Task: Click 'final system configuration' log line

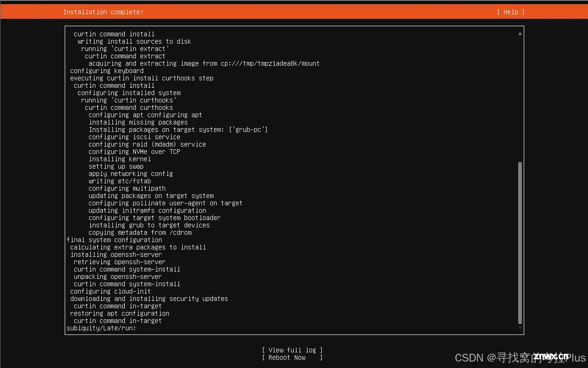Action: pyautogui.click(x=114, y=240)
